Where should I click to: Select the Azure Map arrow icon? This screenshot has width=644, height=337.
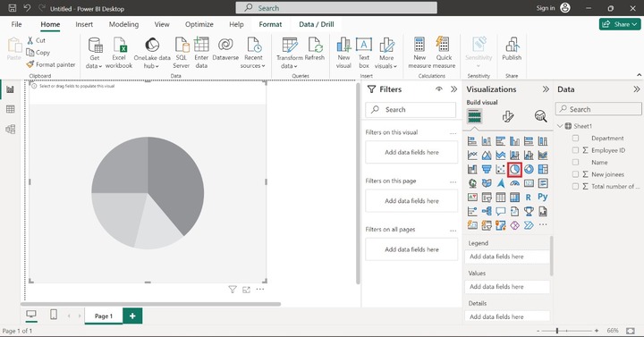500,183
